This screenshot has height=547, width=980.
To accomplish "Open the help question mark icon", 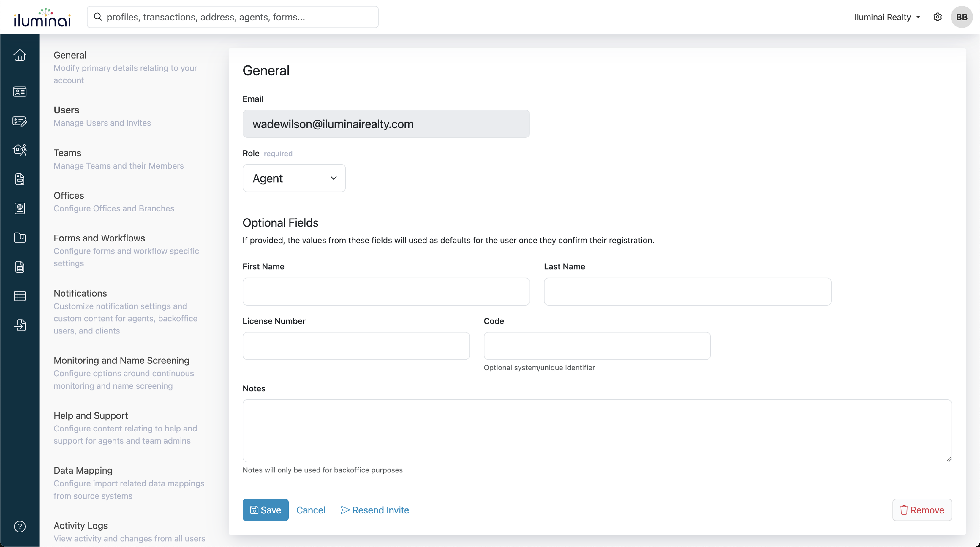I will [20, 526].
